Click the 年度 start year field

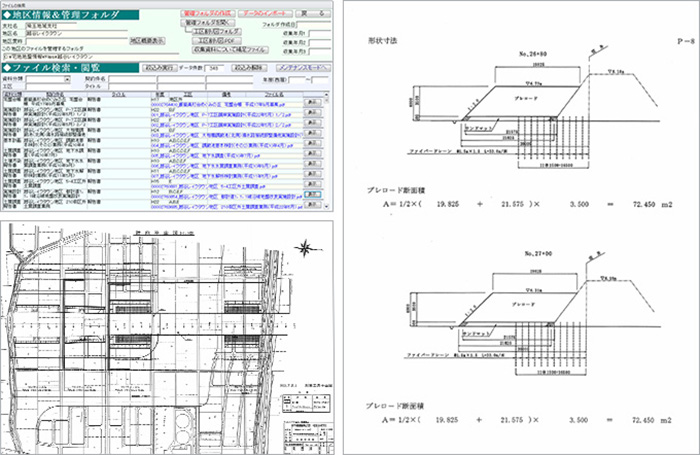(x=297, y=79)
